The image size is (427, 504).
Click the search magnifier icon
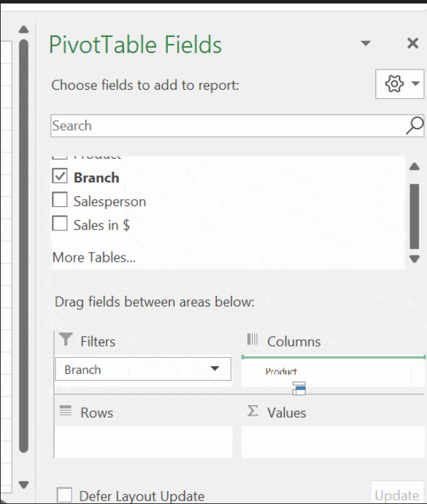[414, 125]
